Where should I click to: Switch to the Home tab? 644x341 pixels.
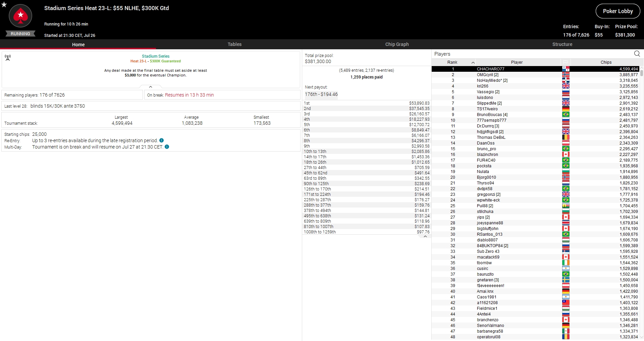click(x=78, y=44)
